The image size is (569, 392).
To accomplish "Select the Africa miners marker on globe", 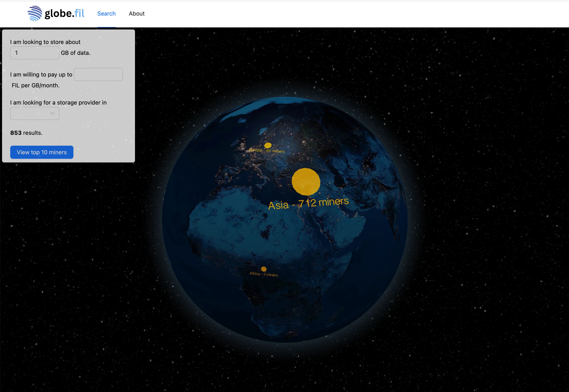I will tap(264, 269).
